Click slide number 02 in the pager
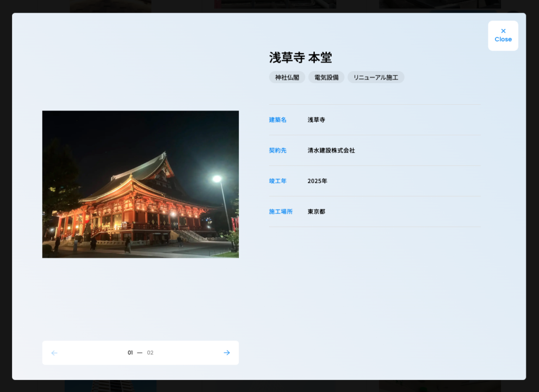The image size is (539, 392). [x=150, y=353]
